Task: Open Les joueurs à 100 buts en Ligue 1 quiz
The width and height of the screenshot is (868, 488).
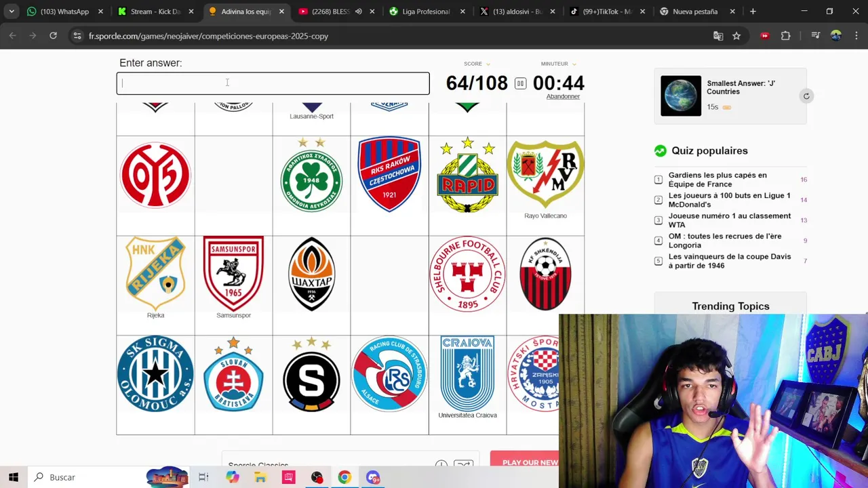Action: (729, 200)
